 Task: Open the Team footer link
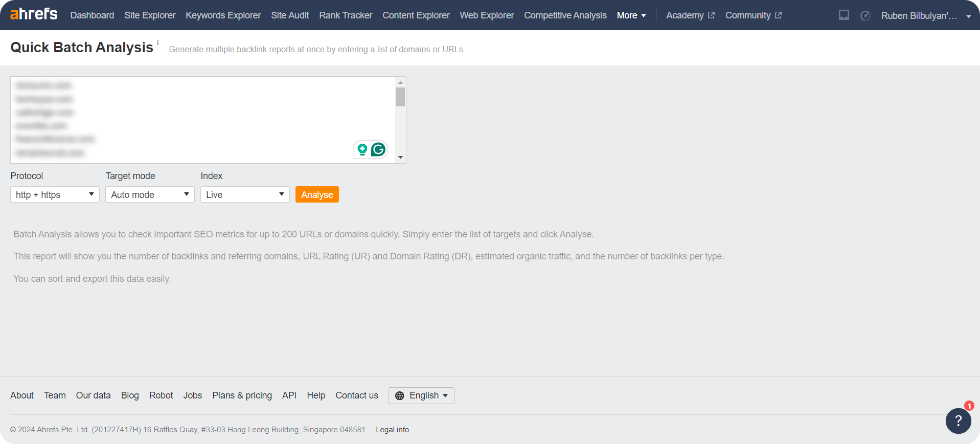(x=55, y=395)
